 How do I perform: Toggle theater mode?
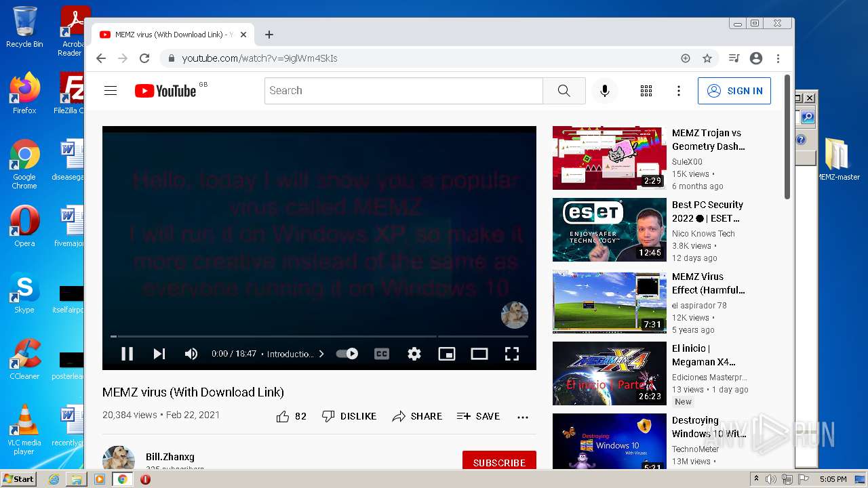[x=479, y=354]
